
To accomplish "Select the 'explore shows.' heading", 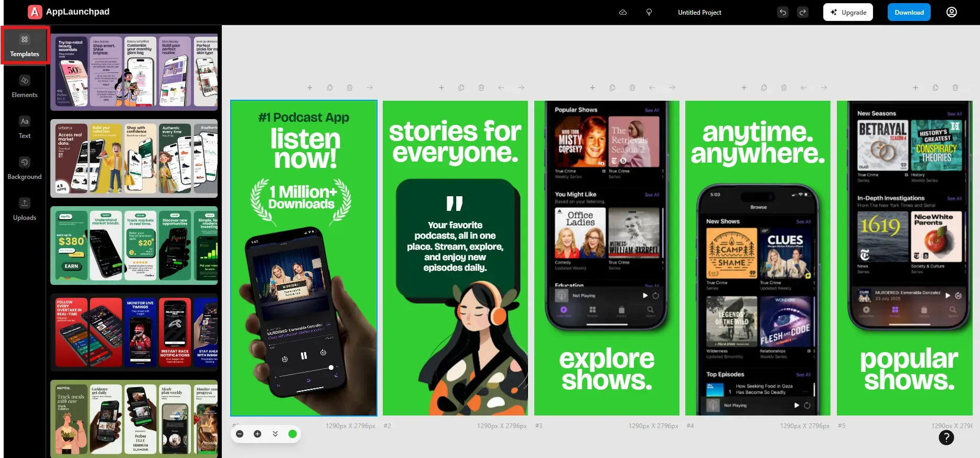I will pyautogui.click(x=607, y=369).
